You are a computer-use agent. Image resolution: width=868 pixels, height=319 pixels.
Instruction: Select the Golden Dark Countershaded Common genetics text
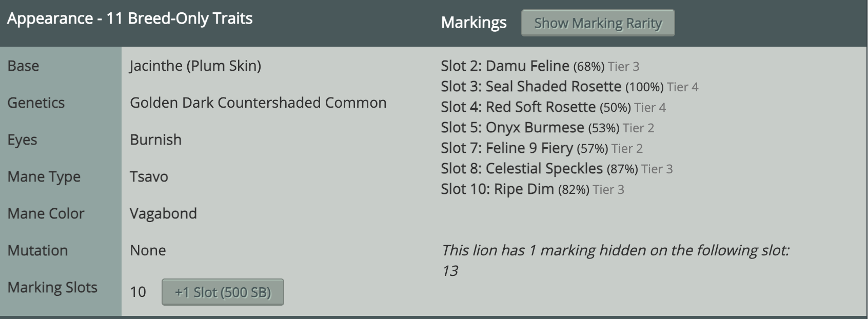point(258,103)
